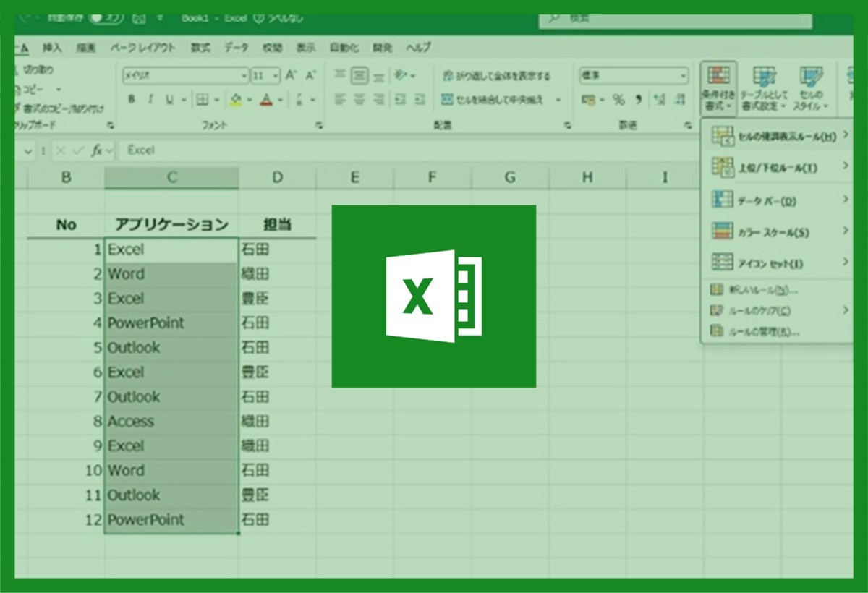Click the Comma Style icon
The image size is (868, 593).
click(x=639, y=100)
